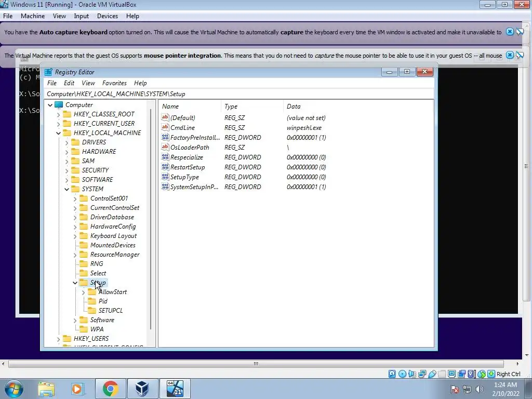The height and width of the screenshot is (399, 532).
Task: Open Registry Editor View menu
Action: point(88,83)
